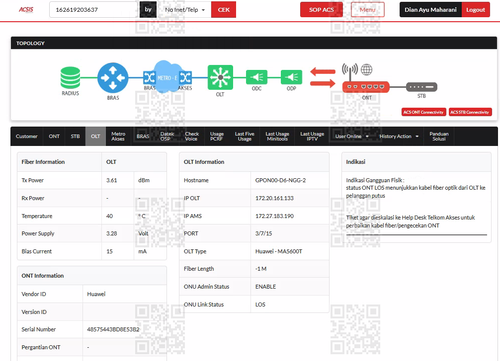Expand the User Online dropdown

[x=352, y=136]
